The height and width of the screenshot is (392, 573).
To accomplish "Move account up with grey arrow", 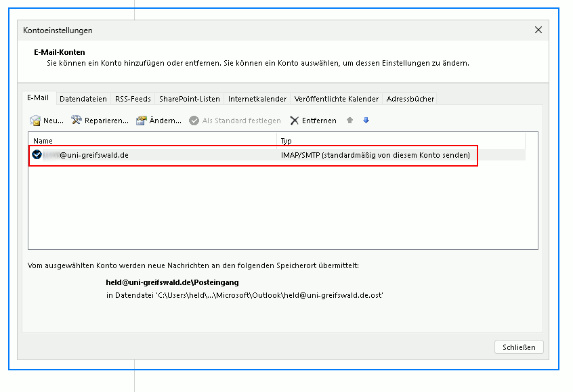I will (x=349, y=121).
